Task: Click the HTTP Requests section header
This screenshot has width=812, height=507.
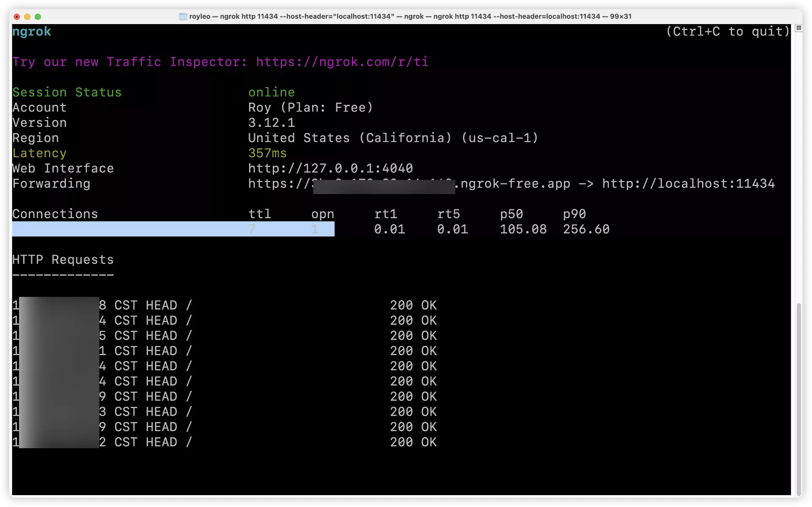Action: coord(63,259)
